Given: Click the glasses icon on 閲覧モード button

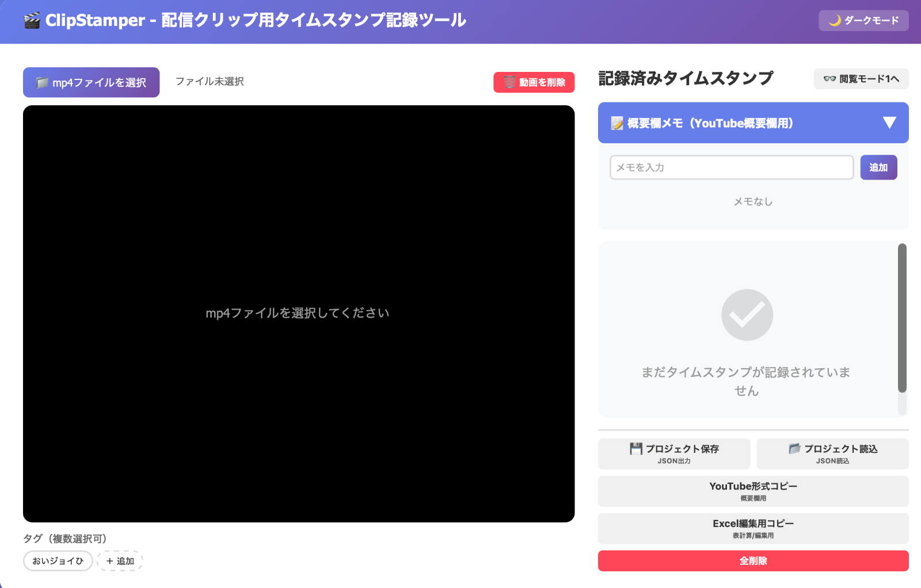Looking at the screenshot, I should click(829, 79).
